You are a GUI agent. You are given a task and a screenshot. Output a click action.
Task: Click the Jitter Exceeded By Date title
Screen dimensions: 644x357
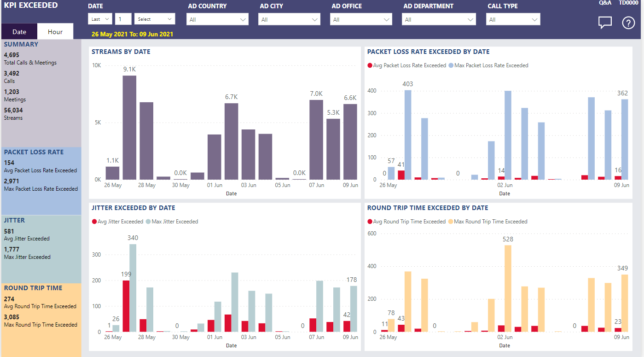tap(133, 208)
